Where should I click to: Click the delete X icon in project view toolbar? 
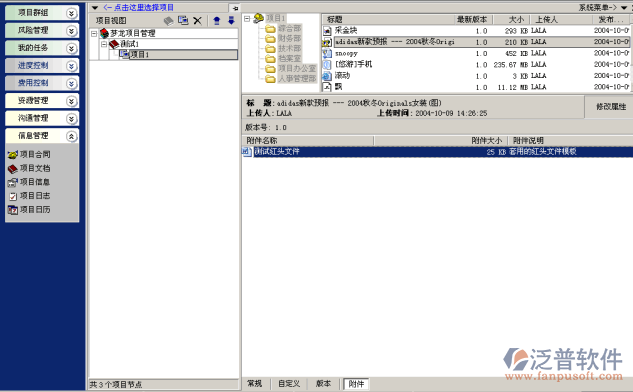pos(197,21)
